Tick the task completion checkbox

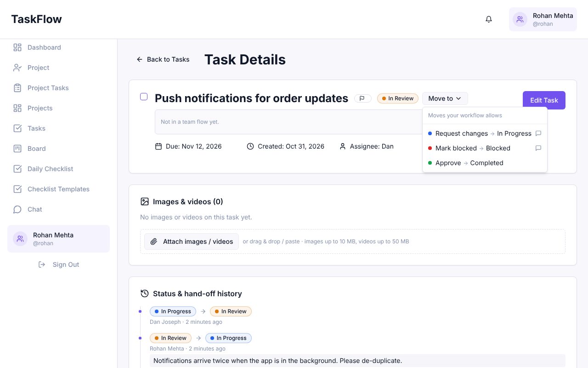pos(144,97)
